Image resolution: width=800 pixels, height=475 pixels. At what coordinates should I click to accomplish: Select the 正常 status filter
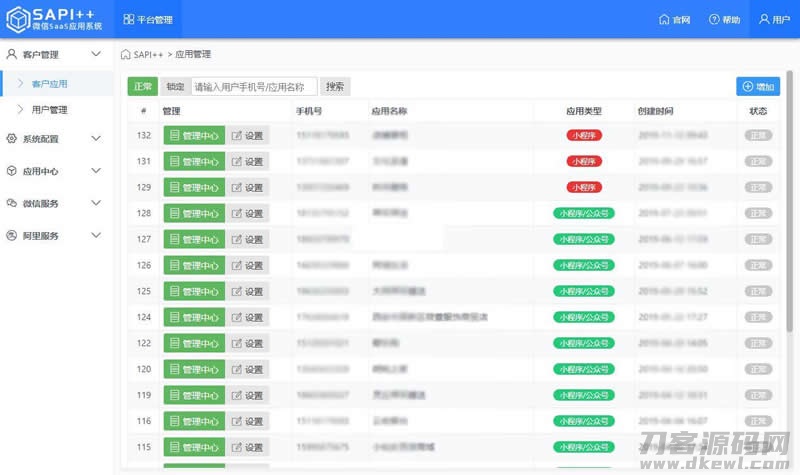(x=143, y=87)
